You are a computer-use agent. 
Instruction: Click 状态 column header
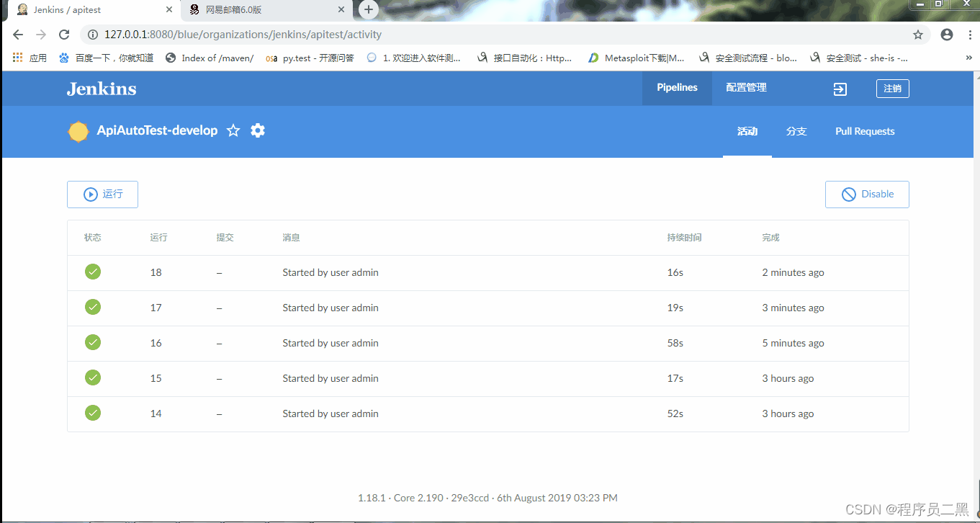click(93, 238)
